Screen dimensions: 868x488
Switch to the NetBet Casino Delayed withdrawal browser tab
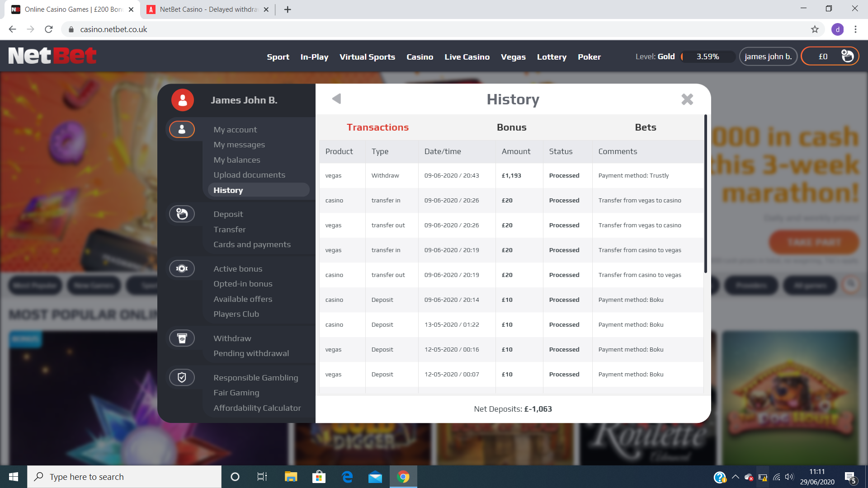point(208,9)
